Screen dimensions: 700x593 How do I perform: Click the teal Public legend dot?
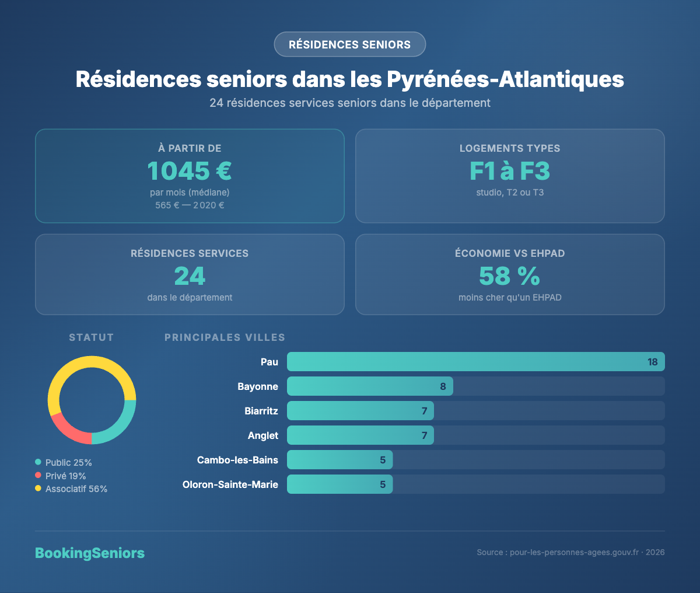click(38, 462)
